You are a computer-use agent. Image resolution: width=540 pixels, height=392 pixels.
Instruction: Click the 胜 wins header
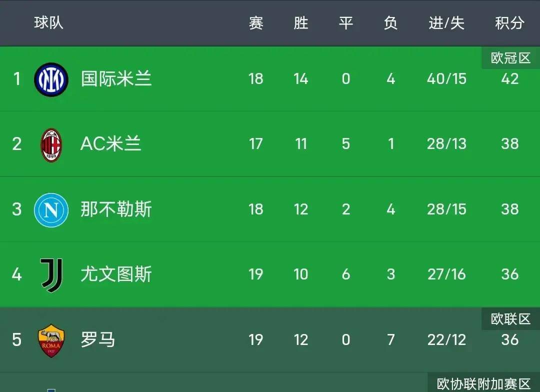coord(300,22)
